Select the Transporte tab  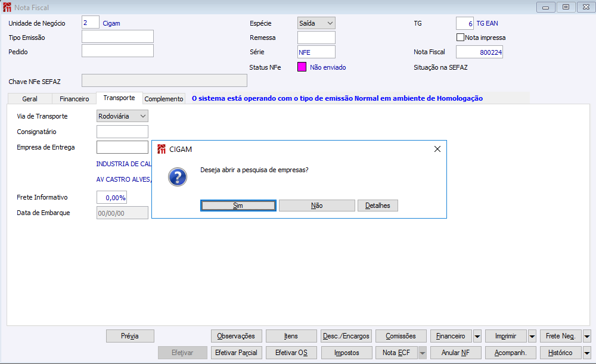click(x=119, y=98)
